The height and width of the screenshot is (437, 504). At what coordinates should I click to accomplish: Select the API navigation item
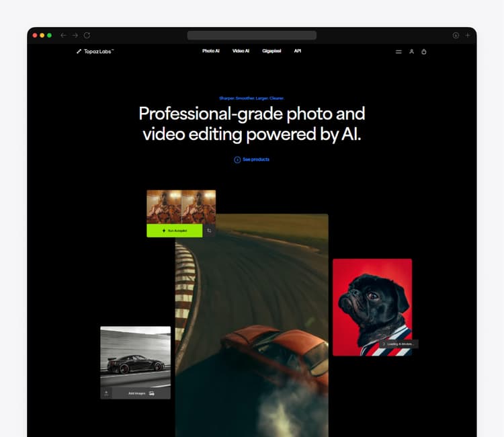tap(298, 51)
